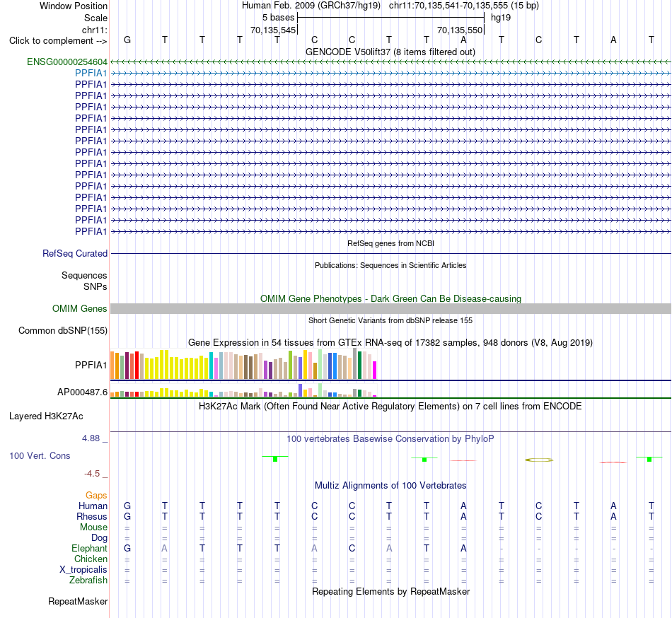Click 'Publications: Sequences in Scientific Articles' title

[390, 266]
